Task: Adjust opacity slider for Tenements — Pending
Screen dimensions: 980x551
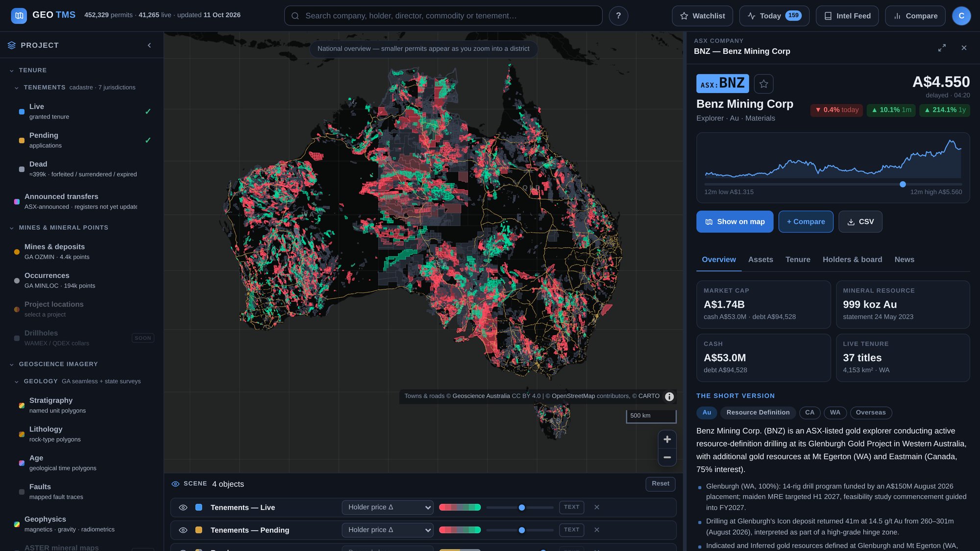Action: point(519,530)
